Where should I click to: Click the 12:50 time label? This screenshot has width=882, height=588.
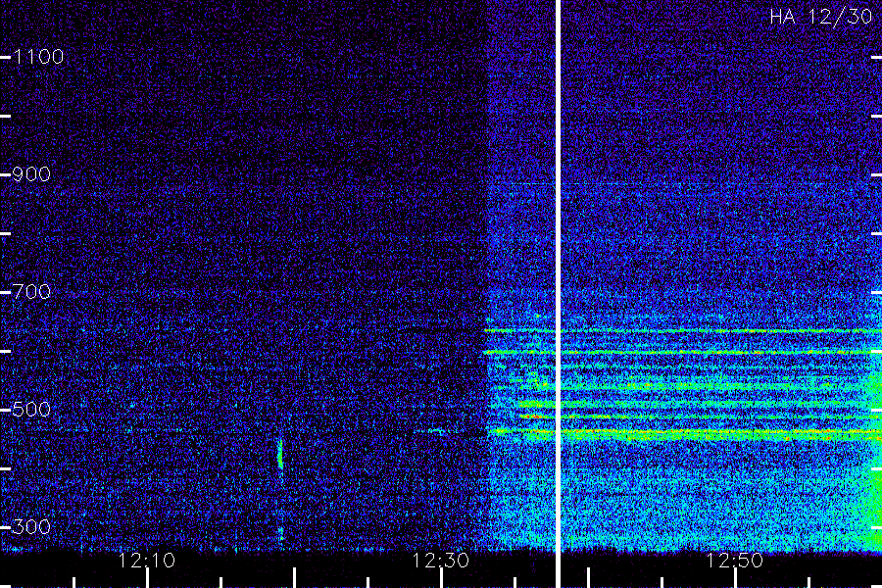[735, 561]
